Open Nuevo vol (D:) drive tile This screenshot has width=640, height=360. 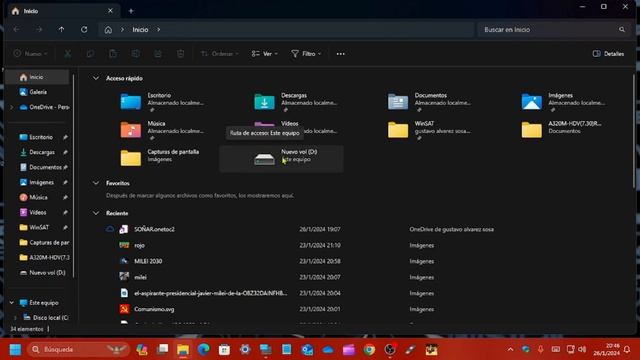282,158
